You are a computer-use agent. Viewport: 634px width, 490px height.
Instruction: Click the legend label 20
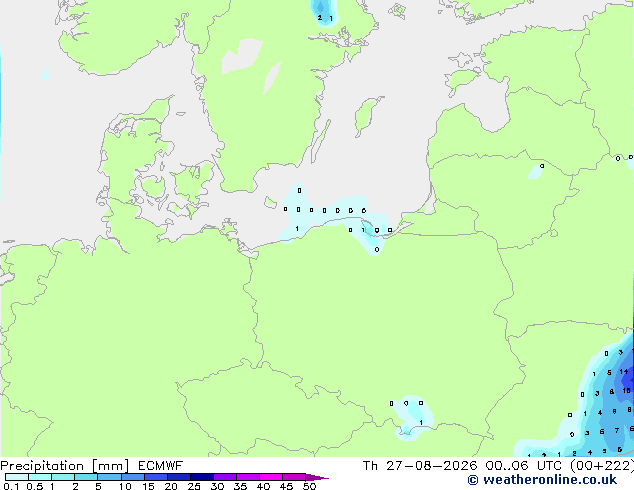point(171,486)
